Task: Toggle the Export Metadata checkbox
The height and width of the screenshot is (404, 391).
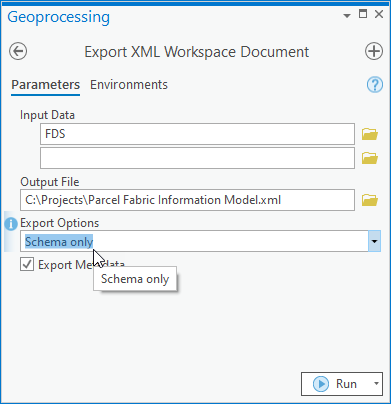Action: 27,265
